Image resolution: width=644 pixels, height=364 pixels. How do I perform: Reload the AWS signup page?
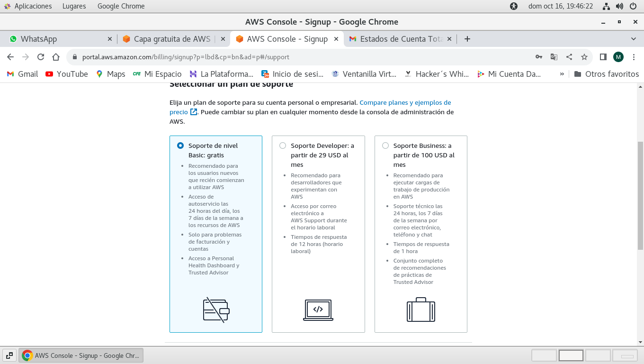(41, 57)
